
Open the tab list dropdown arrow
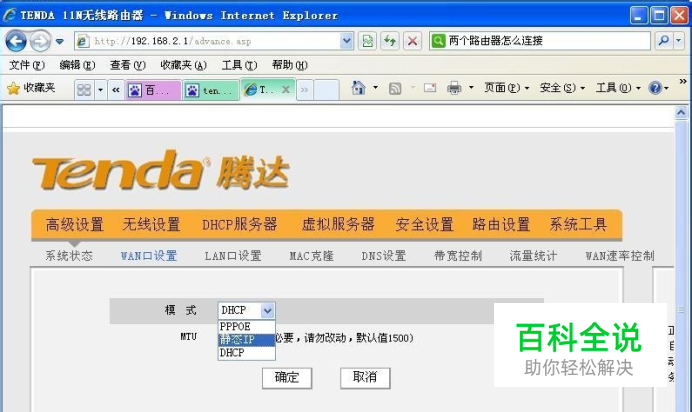tap(101, 90)
